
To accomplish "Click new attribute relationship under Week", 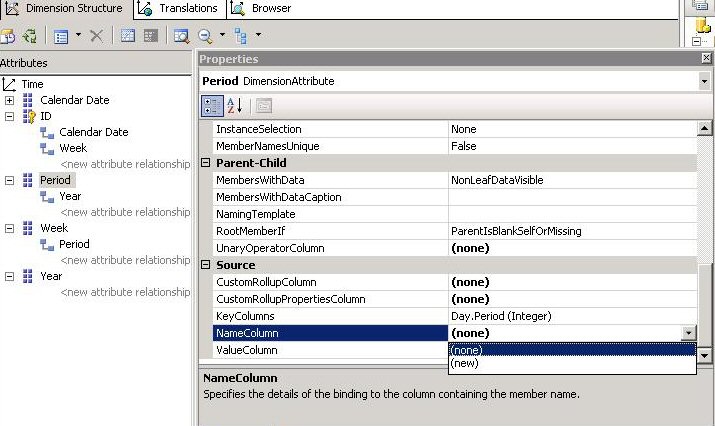I will [125, 260].
